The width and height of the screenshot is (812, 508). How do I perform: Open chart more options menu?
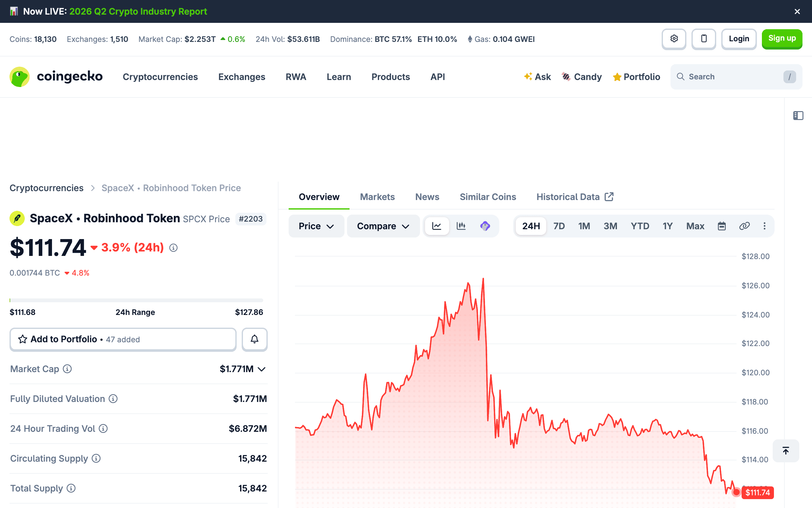coord(764,226)
